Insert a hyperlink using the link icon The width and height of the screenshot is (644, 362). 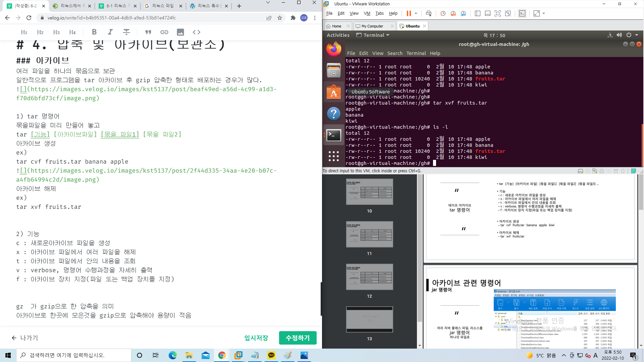164,32
